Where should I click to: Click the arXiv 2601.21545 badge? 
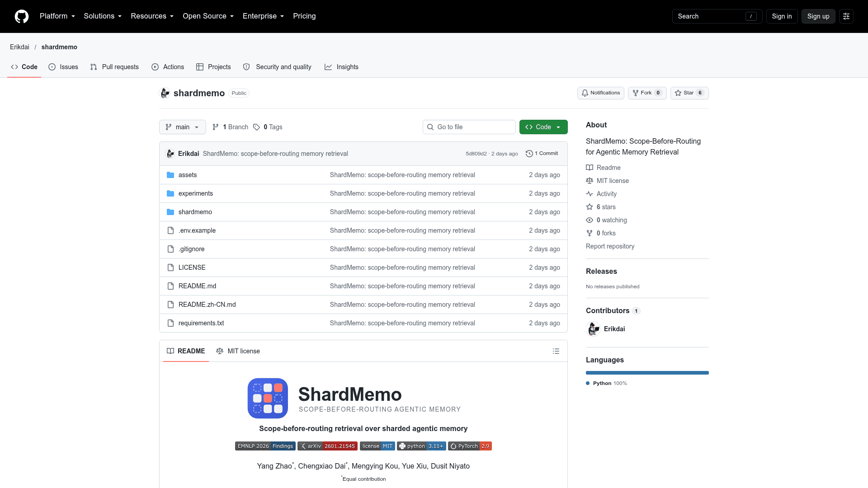point(327,446)
